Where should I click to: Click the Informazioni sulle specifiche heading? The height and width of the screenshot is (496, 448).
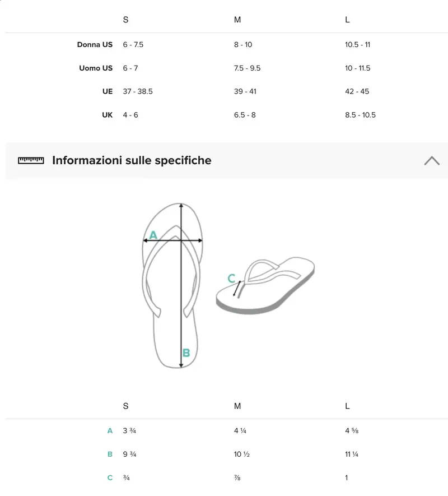point(132,160)
